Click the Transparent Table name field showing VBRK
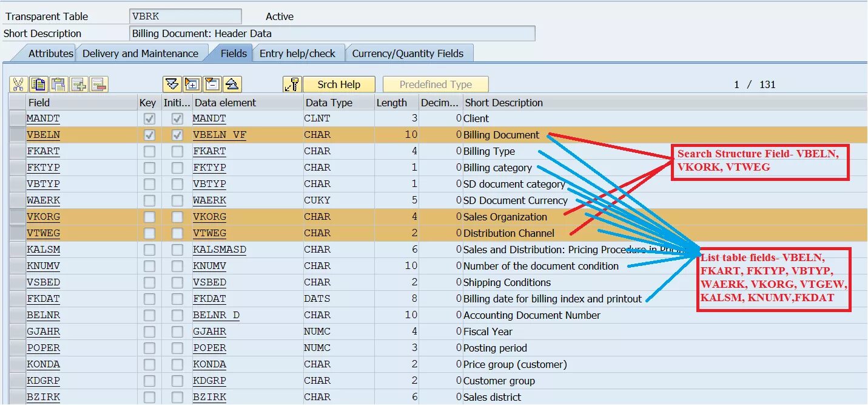This screenshot has width=868, height=405. tap(185, 15)
